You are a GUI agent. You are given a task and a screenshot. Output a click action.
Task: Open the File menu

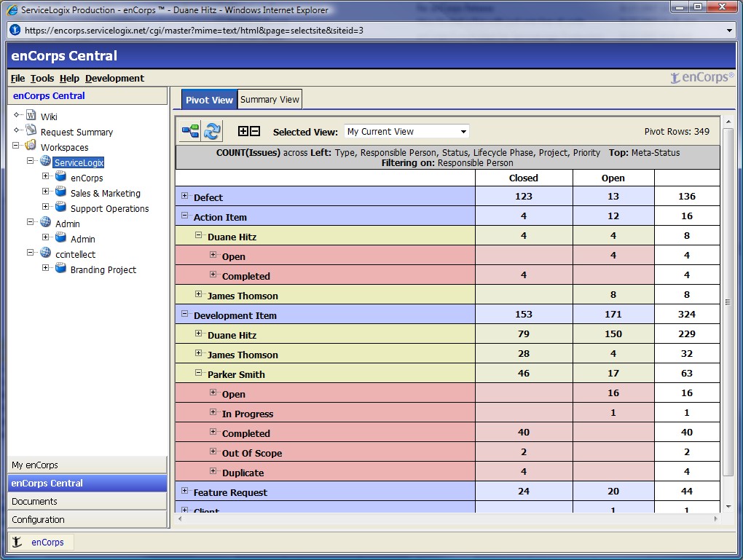(x=18, y=78)
